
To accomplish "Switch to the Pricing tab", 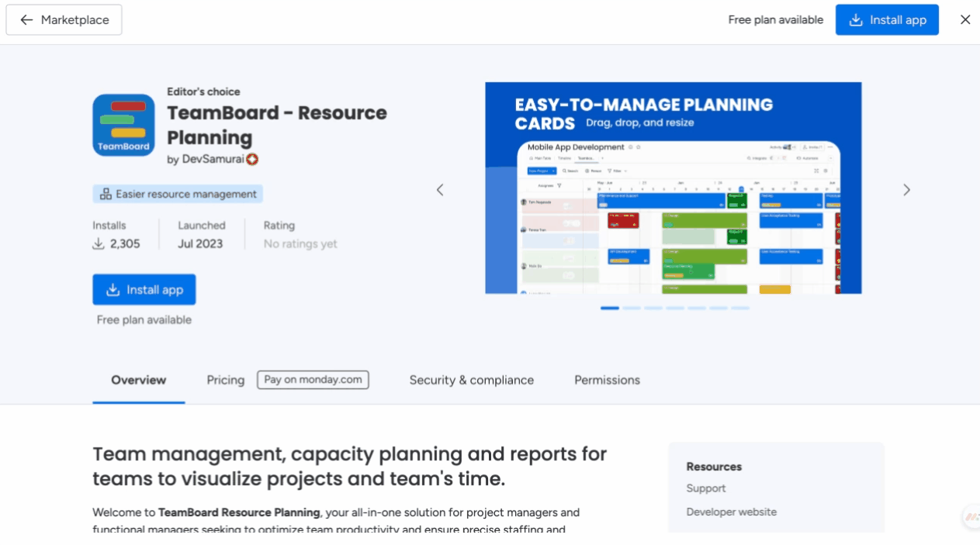I will [x=226, y=380].
